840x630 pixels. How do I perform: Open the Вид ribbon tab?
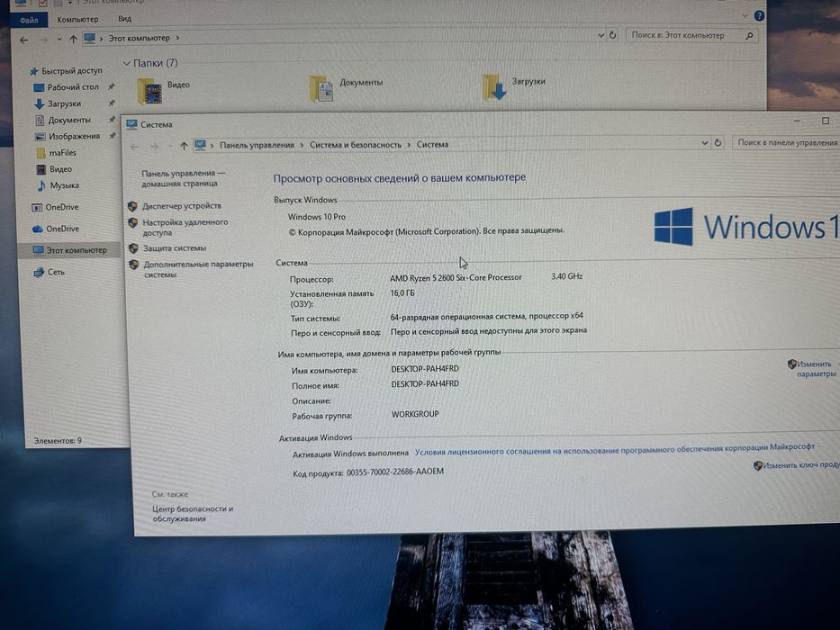click(125, 19)
